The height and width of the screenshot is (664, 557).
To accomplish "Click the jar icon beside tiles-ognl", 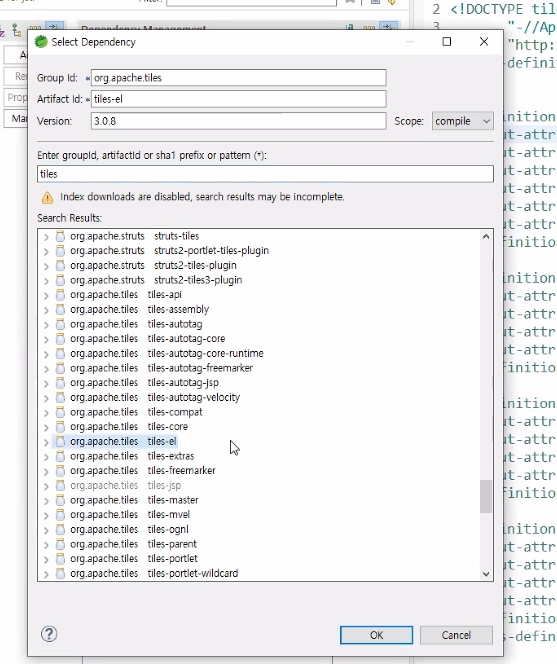I will tap(61, 529).
